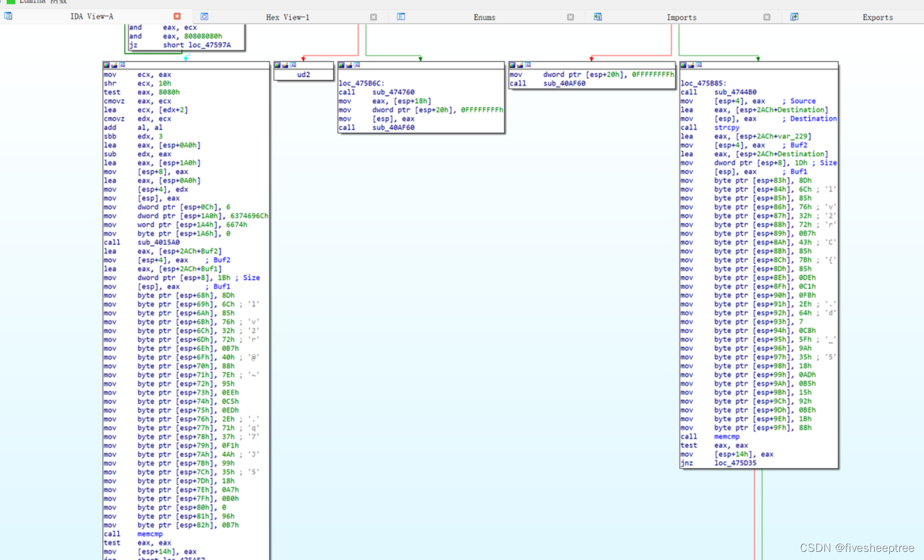This screenshot has height=560, width=924.
Task: Click the Hex View-1 tab icon
Action: coord(203,17)
